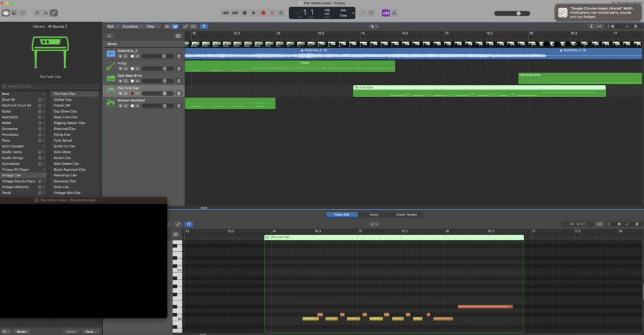Toggle record enable on 70s Funk Clav track
Image resolution: width=644 pixels, height=335 pixels.
[132, 93]
